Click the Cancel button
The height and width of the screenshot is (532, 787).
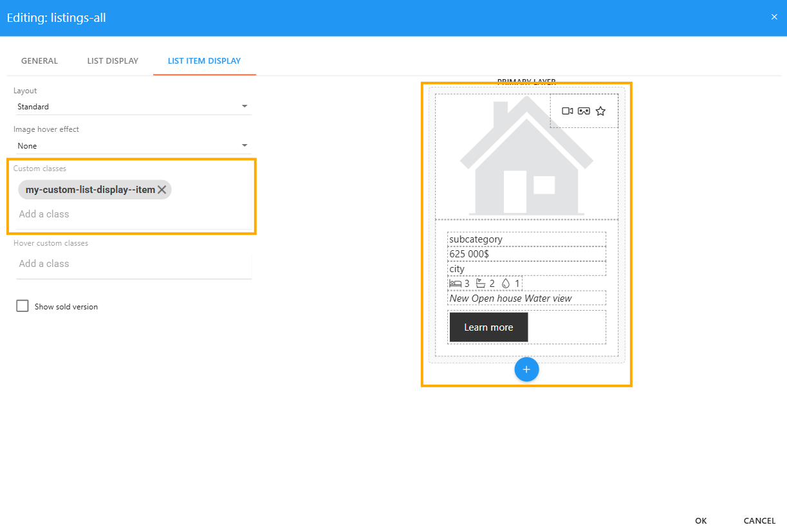tap(759, 520)
